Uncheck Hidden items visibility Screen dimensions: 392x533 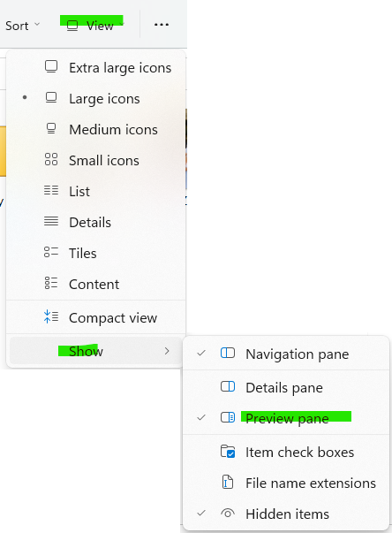pyautogui.click(x=286, y=514)
